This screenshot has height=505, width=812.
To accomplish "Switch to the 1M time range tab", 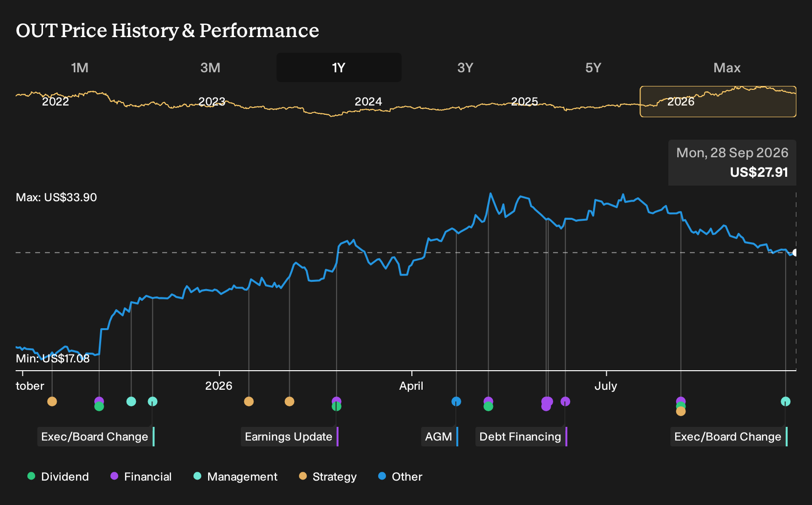I will 80,67.
